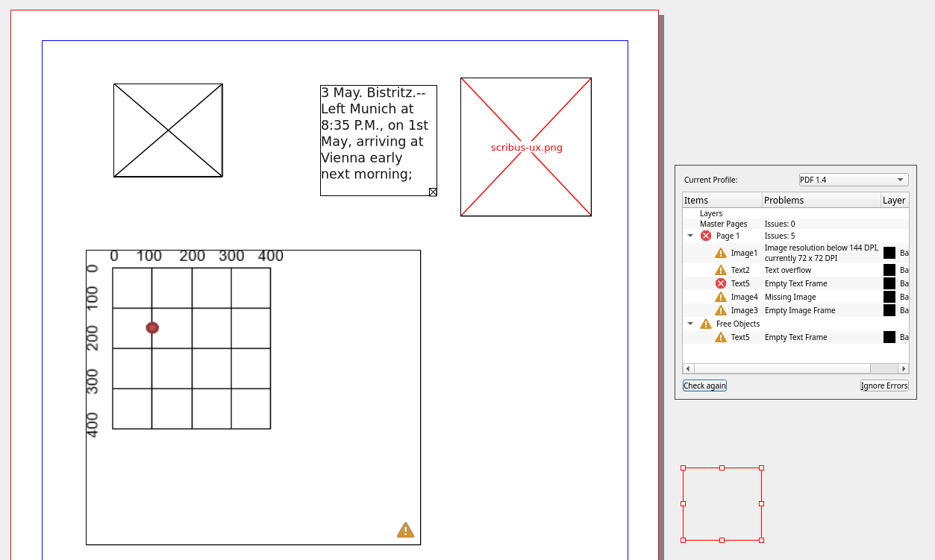Click the warning icon next to Image4
The image size is (935, 560).
click(x=721, y=297)
